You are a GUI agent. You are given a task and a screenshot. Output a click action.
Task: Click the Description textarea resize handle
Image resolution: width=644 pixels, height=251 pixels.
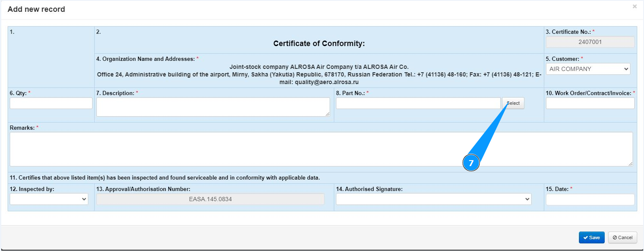[327, 114]
